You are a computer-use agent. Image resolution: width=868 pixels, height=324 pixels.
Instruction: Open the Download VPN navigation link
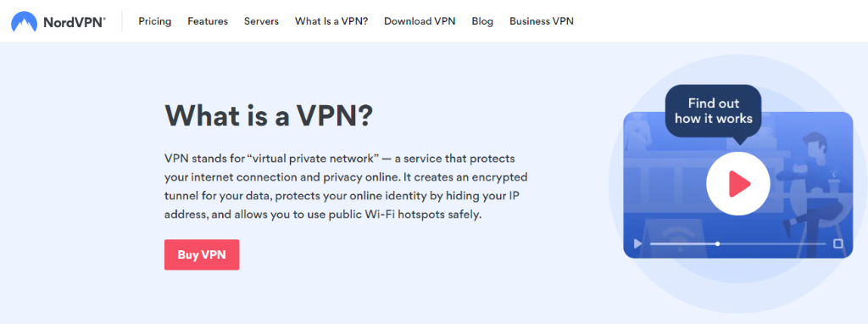420,21
